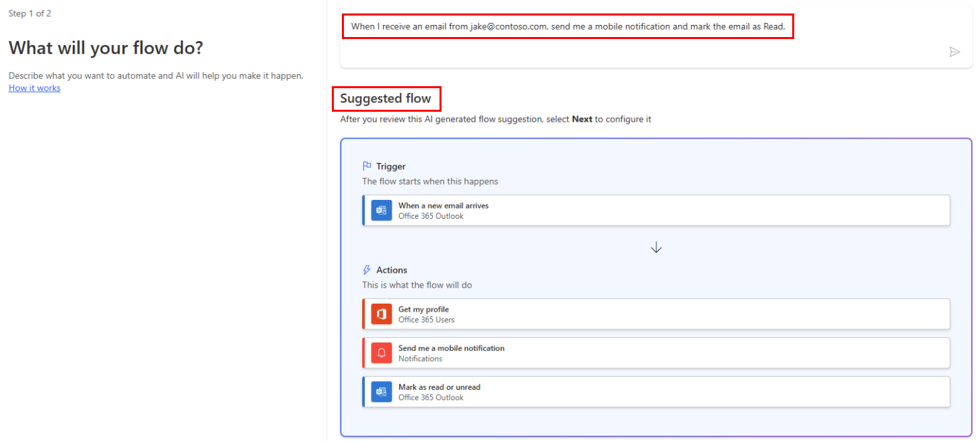Select the When a new email arrives trigger card
This screenshot has width=980, height=441.
pyautogui.click(x=656, y=210)
